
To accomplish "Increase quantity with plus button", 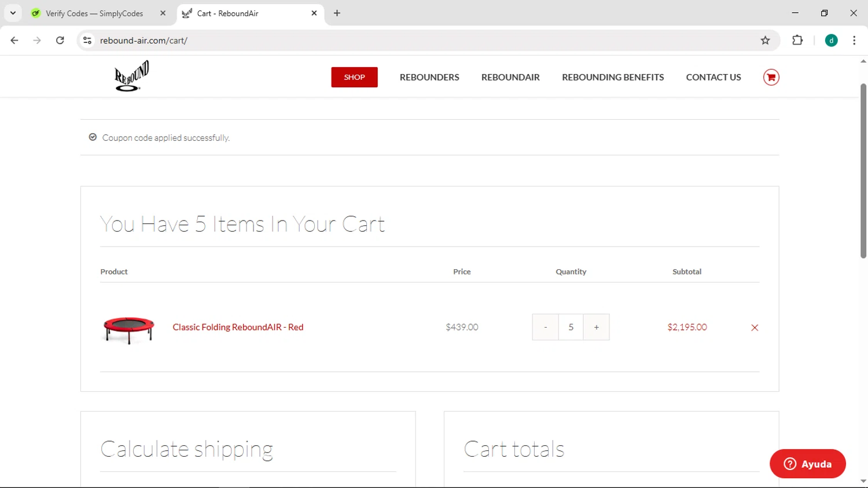I will pos(596,327).
